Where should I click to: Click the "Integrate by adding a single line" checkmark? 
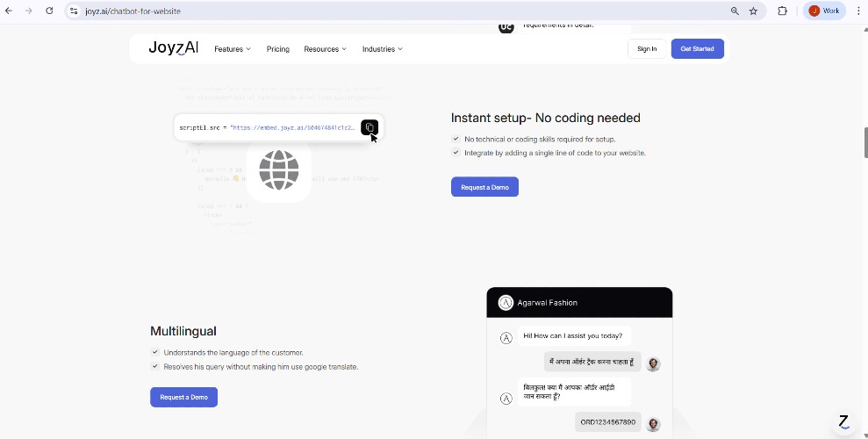(456, 153)
